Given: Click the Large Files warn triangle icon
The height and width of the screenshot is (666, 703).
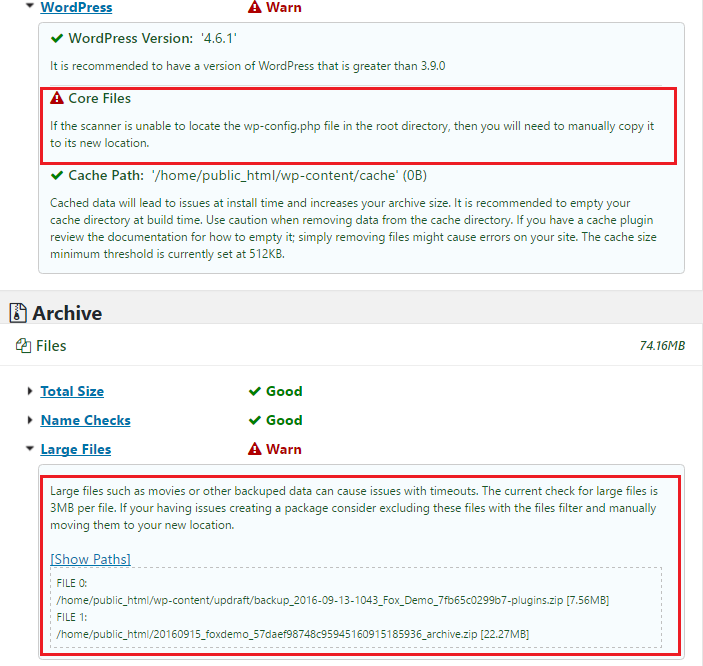Looking at the screenshot, I should [x=255, y=449].
